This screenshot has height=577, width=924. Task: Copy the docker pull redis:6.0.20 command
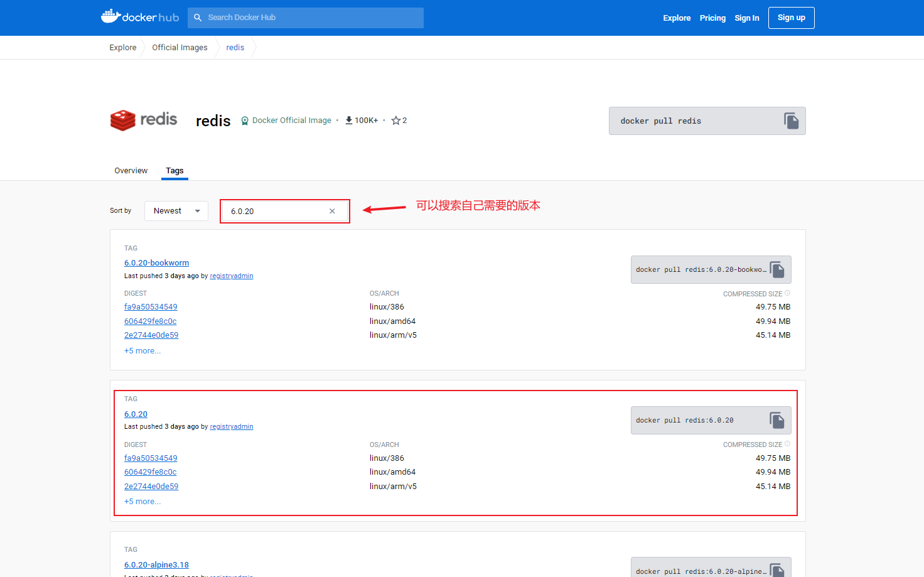click(777, 421)
